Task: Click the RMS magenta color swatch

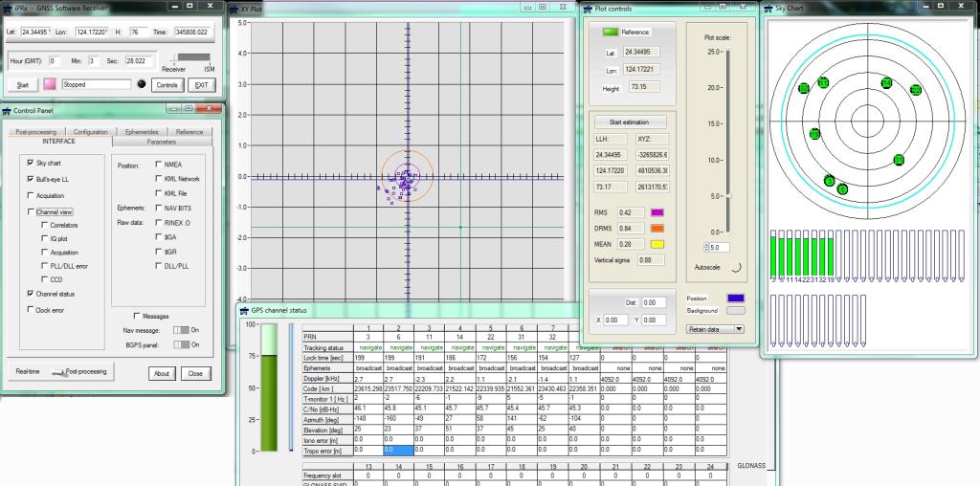Action: [x=657, y=212]
